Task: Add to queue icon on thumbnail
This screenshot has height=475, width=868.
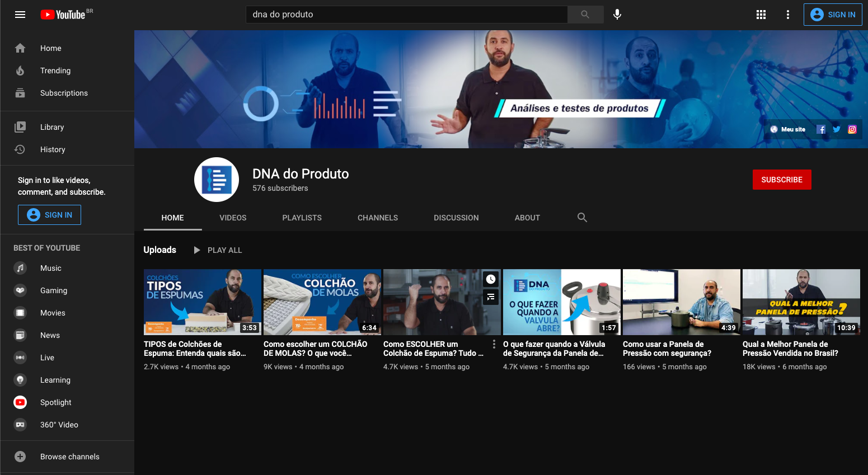Action: (491, 297)
